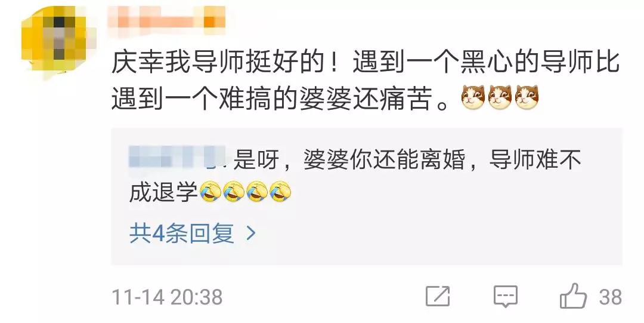
Task: Tap the first cat emoji
Action: [x=473, y=98]
